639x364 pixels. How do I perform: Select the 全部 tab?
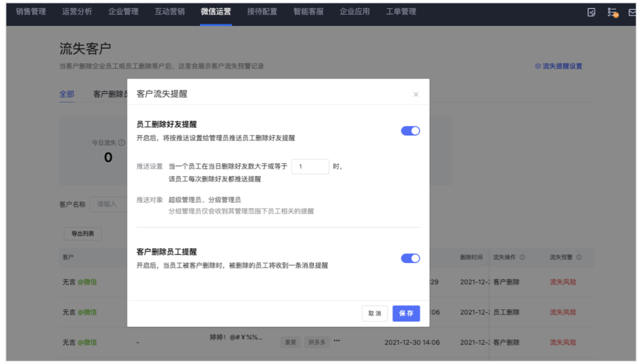click(67, 94)
